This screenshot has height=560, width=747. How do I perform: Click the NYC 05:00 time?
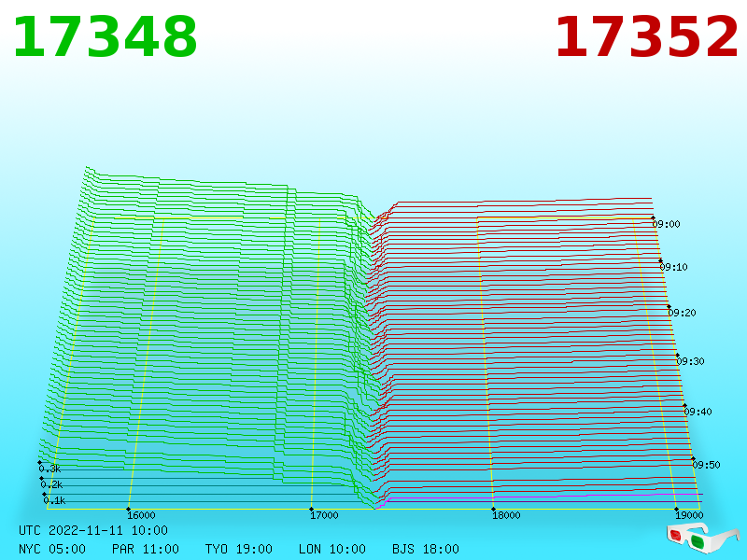pos(52,549)
